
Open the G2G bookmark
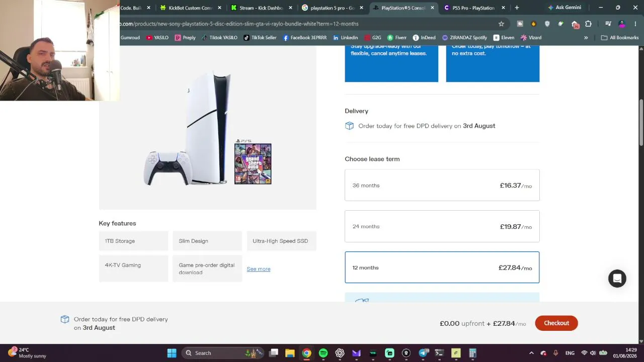372,38
